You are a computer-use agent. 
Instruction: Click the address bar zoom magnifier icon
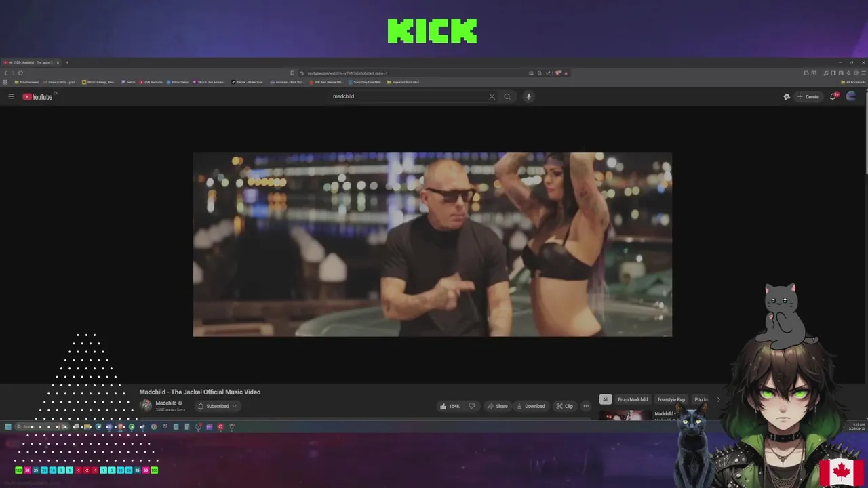pos(540,73)
